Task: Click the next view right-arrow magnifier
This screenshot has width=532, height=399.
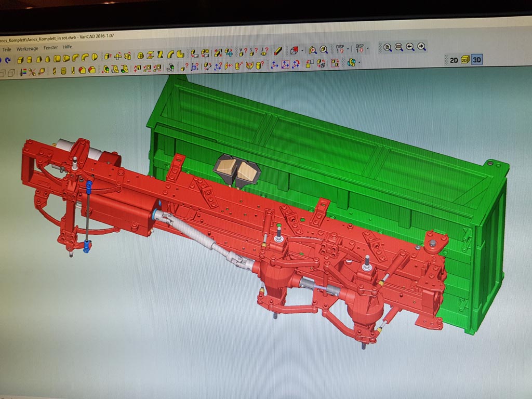Action: (422, 47)
